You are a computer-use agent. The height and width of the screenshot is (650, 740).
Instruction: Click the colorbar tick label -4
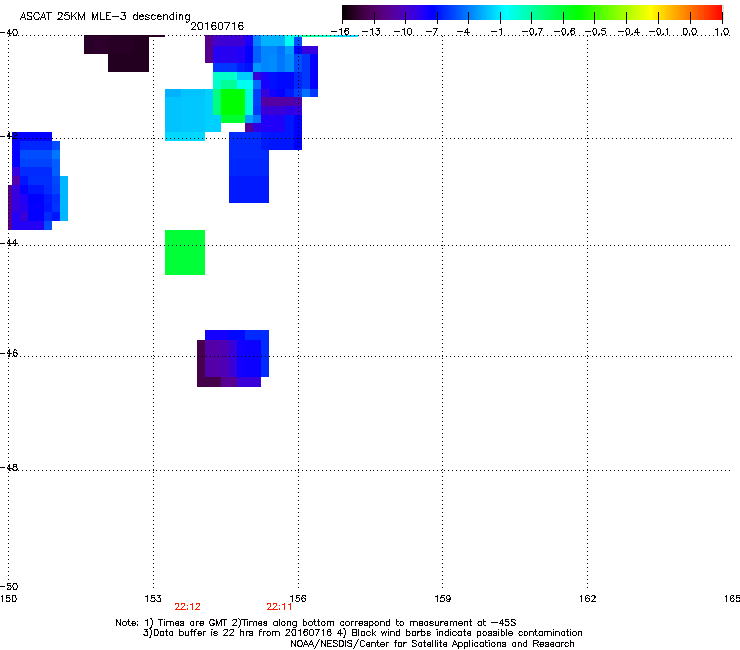pyautogui.click(x=465, y=32)
